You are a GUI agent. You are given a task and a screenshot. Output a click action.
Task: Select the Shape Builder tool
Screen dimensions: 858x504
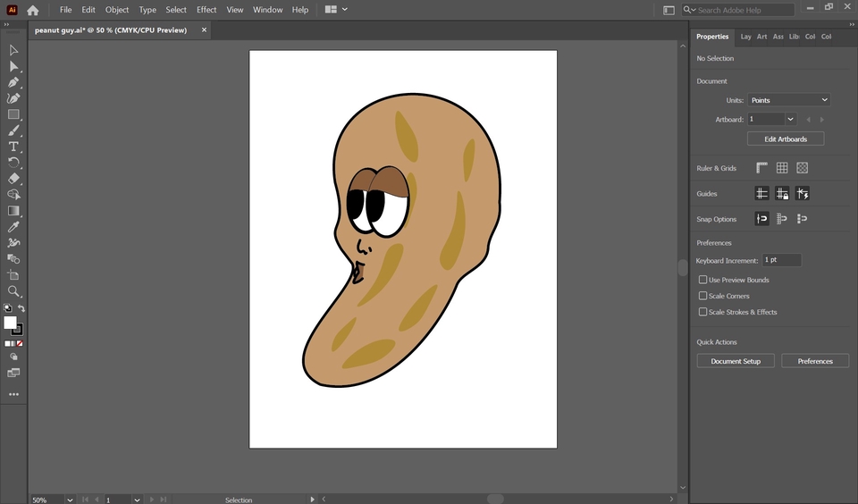click(13, 195)
